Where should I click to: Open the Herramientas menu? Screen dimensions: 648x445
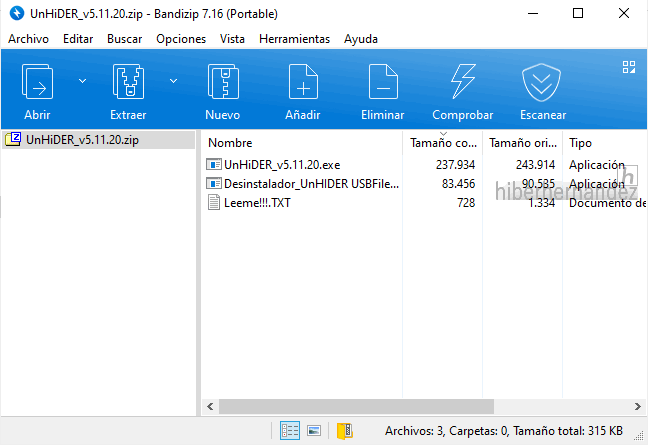click(295, 39)
